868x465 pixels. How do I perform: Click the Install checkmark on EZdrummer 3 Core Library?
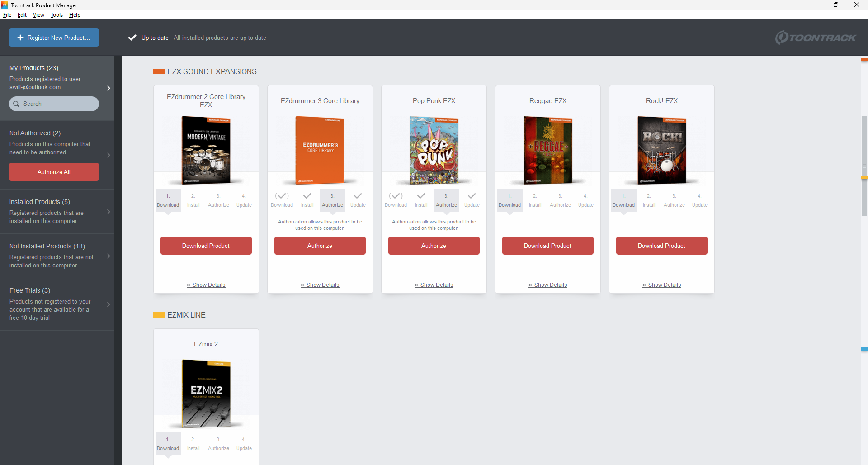coord(307,196)
